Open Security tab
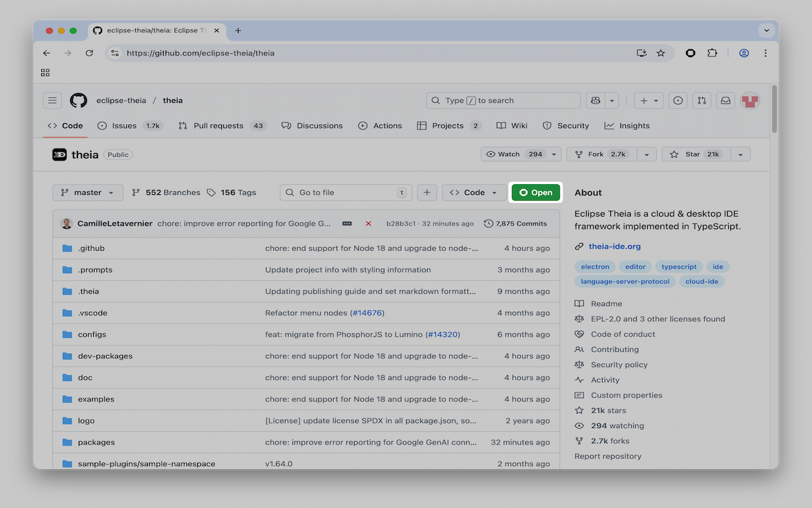Viewport: 812px width, 508px height. 566,126
